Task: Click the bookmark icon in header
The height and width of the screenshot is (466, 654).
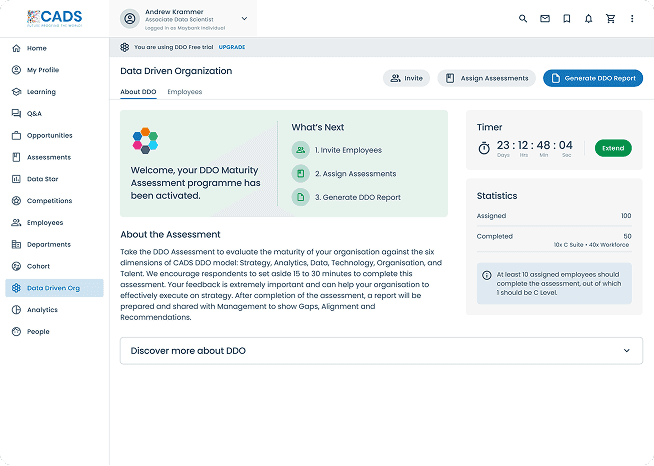Action: 567,18
